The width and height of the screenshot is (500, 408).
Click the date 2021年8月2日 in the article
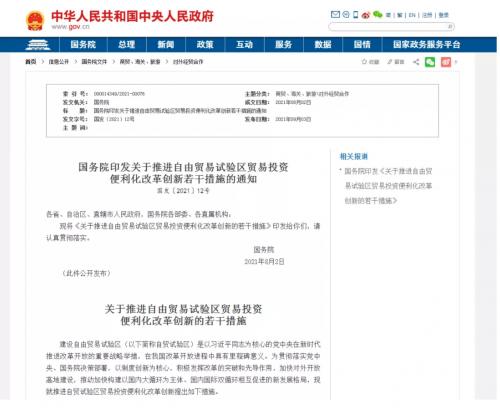coord(264,261)
